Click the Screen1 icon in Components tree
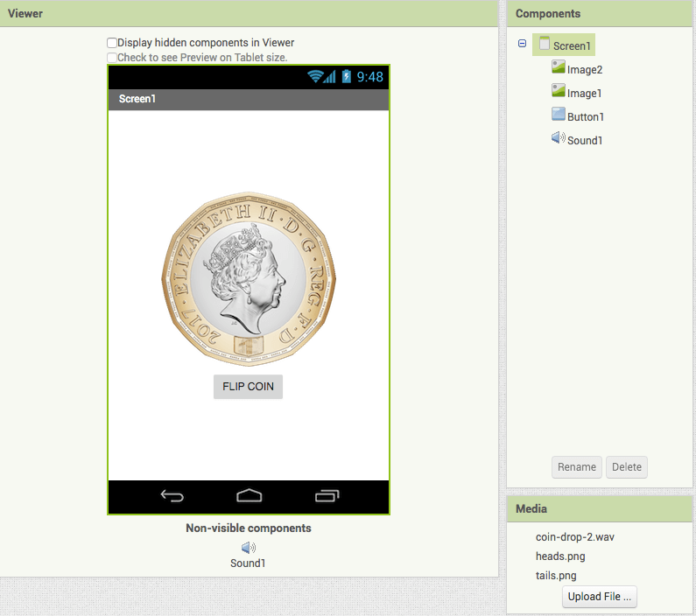Image resolution: width=696 pixels, height=616 pixels. (x=545, y=43)
